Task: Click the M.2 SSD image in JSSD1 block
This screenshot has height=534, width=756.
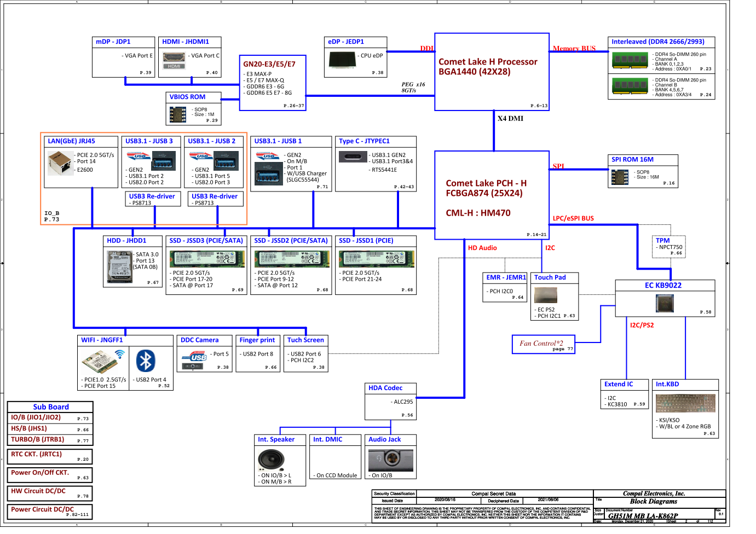Action: [377, 259]
